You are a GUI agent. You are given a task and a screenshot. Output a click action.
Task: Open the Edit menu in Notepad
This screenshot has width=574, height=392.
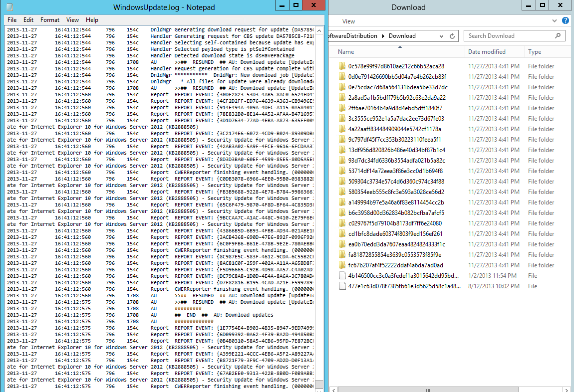(28, 20)
